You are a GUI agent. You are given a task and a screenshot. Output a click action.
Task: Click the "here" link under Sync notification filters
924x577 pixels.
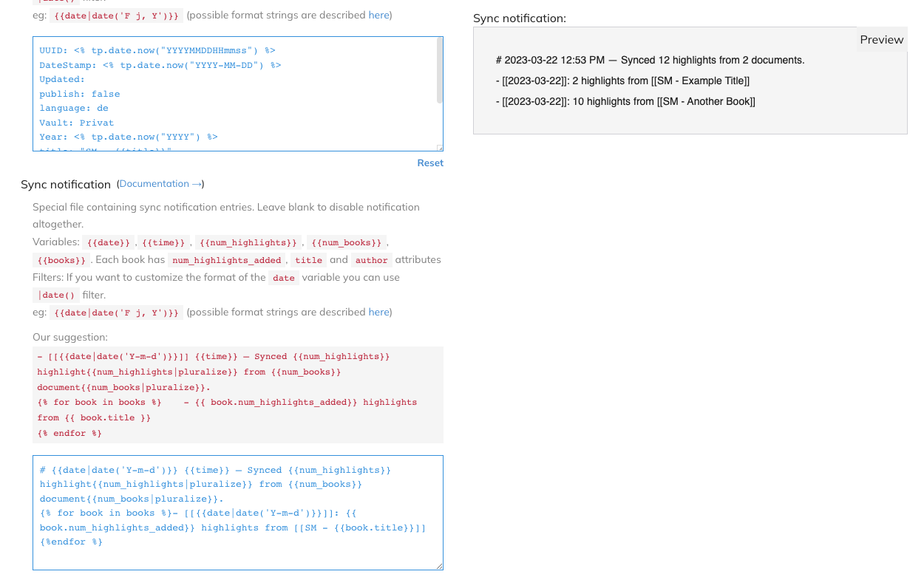[378, 312]
